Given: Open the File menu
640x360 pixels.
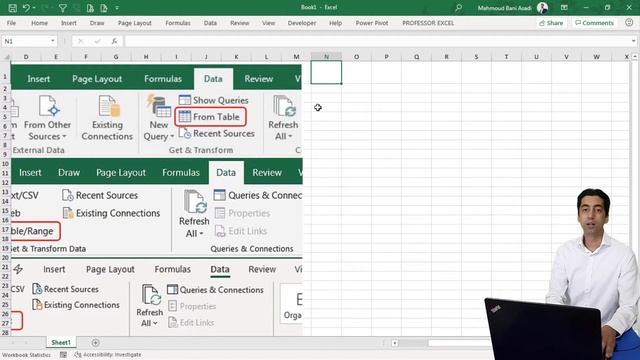Looking at the screenshot, I should click(11, 23).
